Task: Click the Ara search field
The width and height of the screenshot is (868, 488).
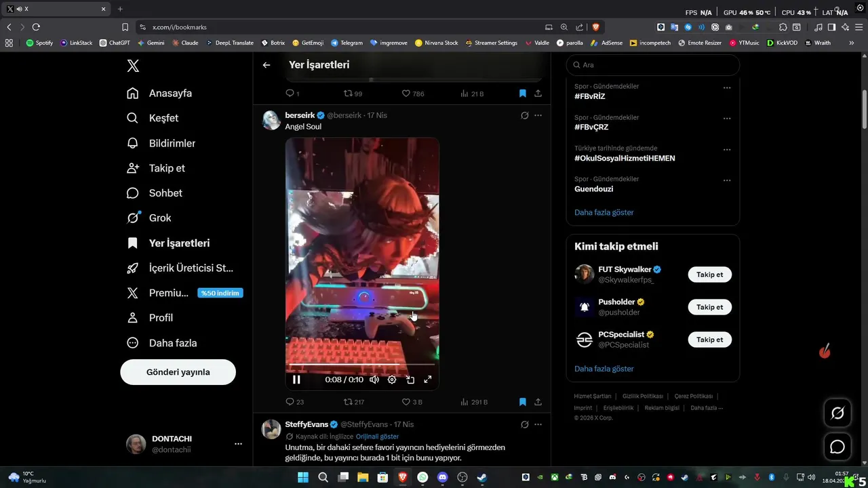Action: tap(652, 65)
